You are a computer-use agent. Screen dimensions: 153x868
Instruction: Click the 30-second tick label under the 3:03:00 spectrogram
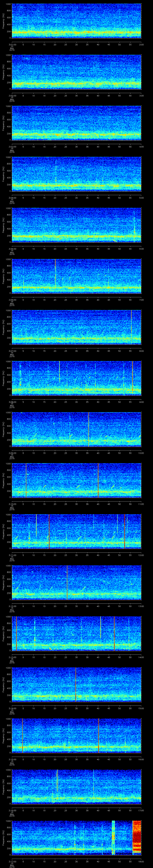pyautogui.click(x=77, y=147)
